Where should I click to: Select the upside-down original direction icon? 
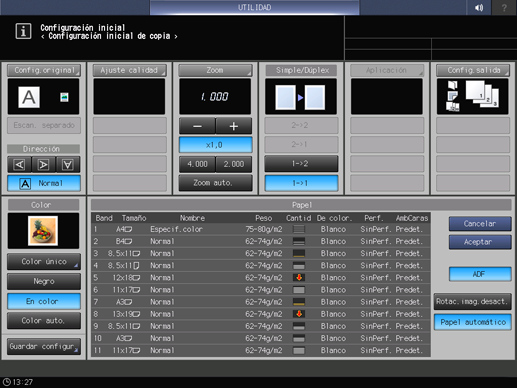coord(68,165)
